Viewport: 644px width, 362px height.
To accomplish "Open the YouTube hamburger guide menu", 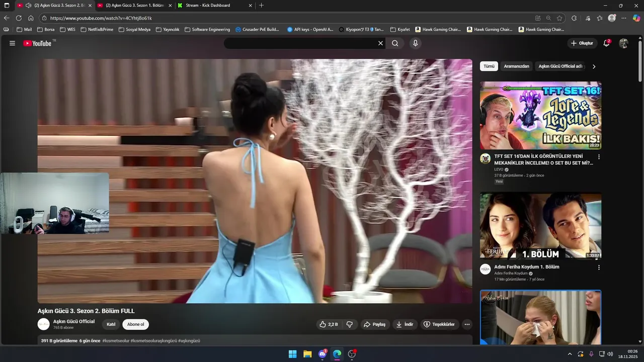I will [x=12, y=43].
